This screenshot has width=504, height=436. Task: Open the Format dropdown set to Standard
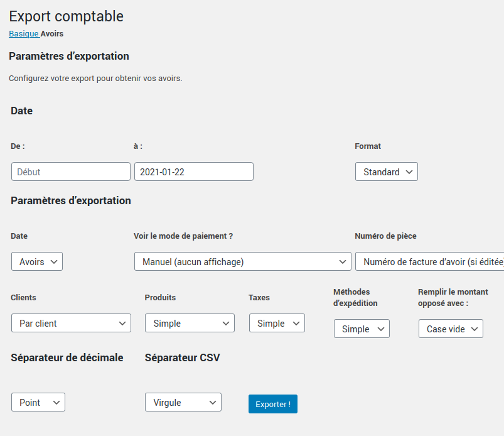pos(386,172)
